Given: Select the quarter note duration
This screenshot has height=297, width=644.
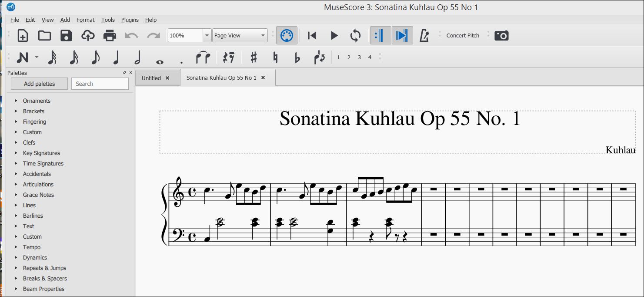Looking at the screenshot, I should coord(116,57).
